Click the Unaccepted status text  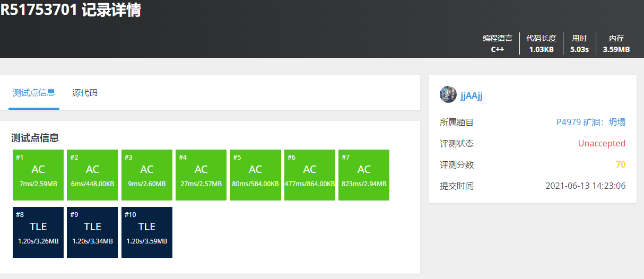(x=602, y=144)
